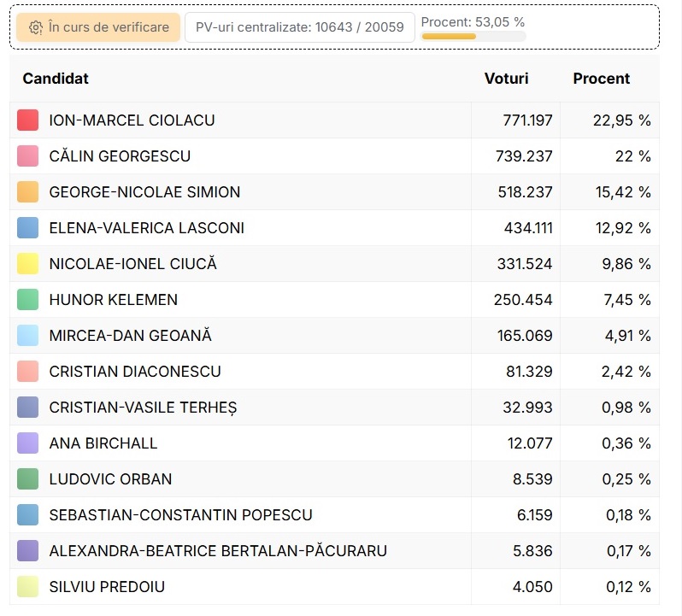Screen dimensions: 682x616
Task: Click the orange swatch beside George-Nicolae Simion
Action: 28,192
